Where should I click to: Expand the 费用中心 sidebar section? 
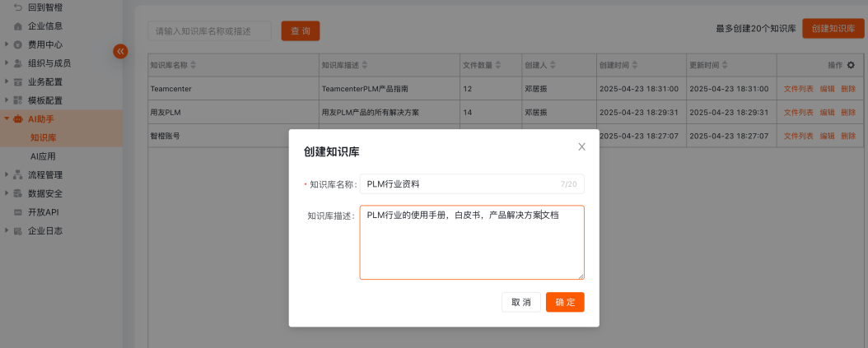coord(7,44)
